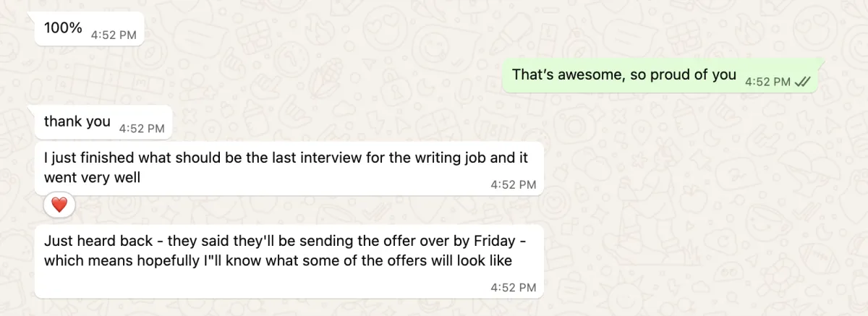Screen dimensions: 868x316
Task: Select the green "That's awesome" sent message
Action: coord(660,75)
